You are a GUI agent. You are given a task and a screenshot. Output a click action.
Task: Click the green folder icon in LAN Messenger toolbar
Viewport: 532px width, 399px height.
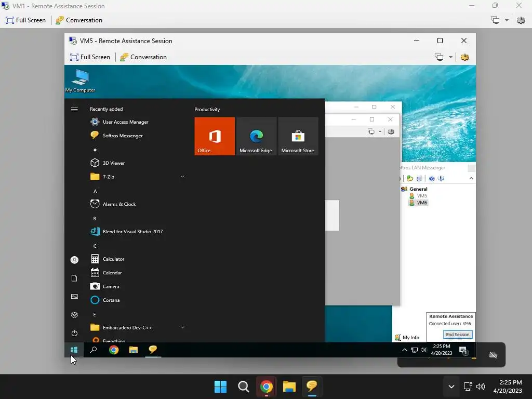click(410, 179)
